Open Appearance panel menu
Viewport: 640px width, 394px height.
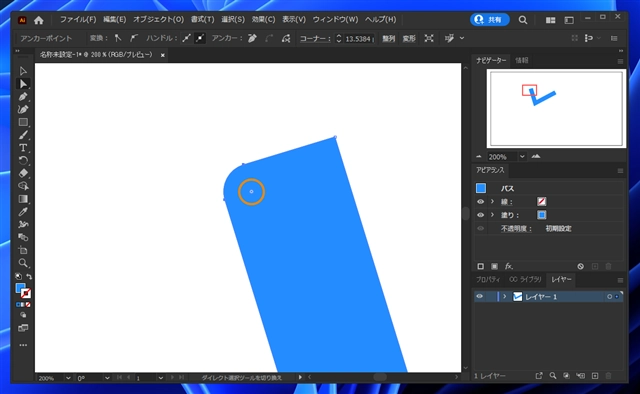tap(620, 171)
